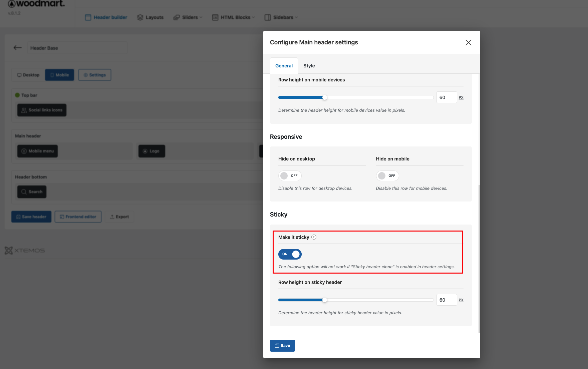Click the HTML Blocks icon

click(x=215, y=17)
